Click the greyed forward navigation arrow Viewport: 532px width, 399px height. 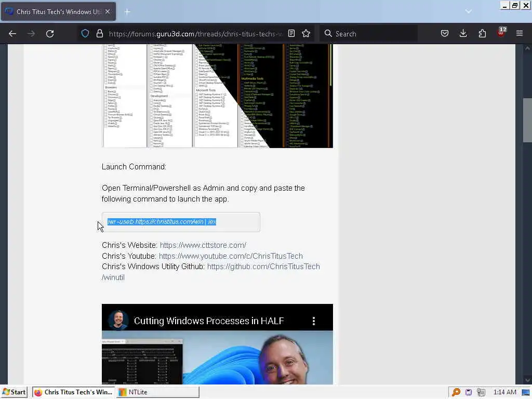[31, 34]
